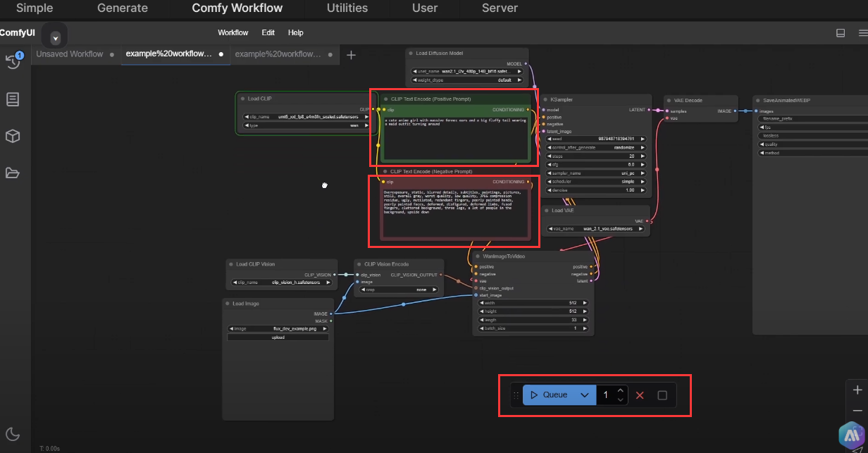Open hamburger menu at top right
Screen dimensions: 868x453
click(x=863, y=32)
